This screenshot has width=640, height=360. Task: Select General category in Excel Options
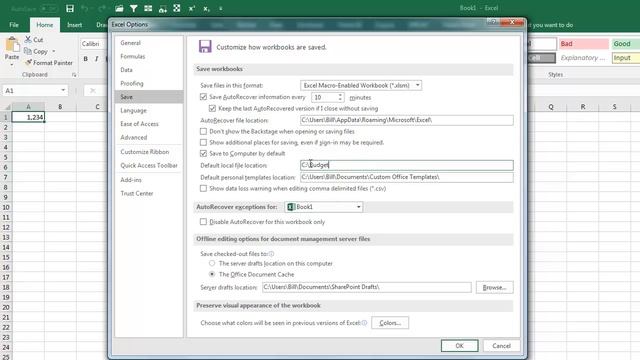pyautogui.click(x=149, y=43)
